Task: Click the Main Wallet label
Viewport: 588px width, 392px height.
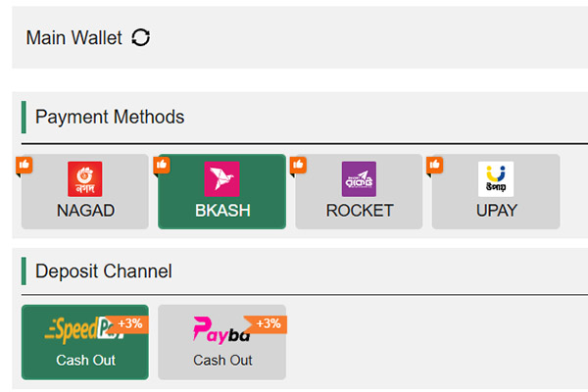Action: (73, 38)
